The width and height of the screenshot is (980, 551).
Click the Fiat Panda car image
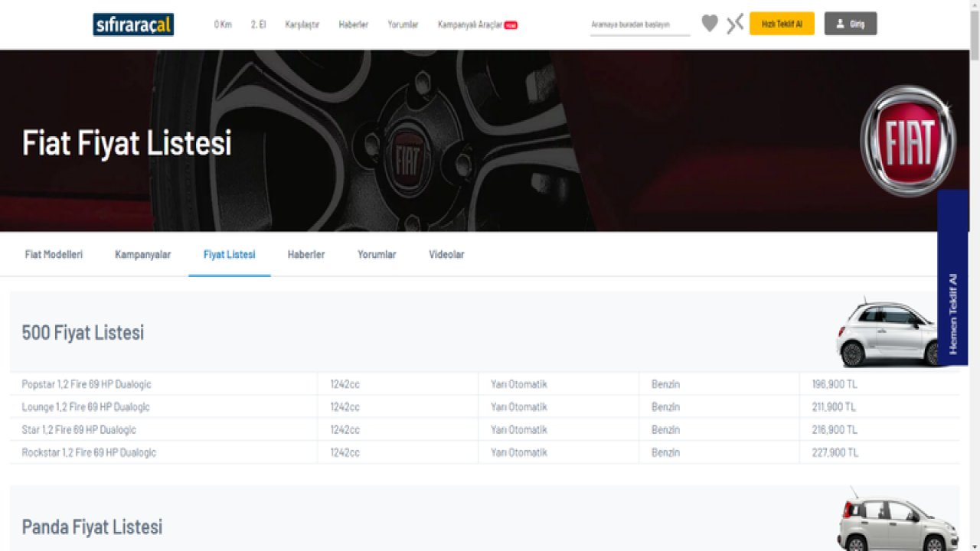coord(897,524)
